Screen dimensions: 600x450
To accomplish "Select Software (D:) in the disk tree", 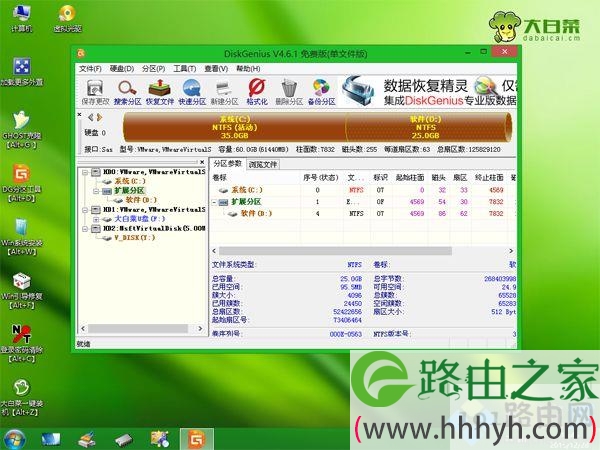I will pyautogui.click(x=141, y=200).
